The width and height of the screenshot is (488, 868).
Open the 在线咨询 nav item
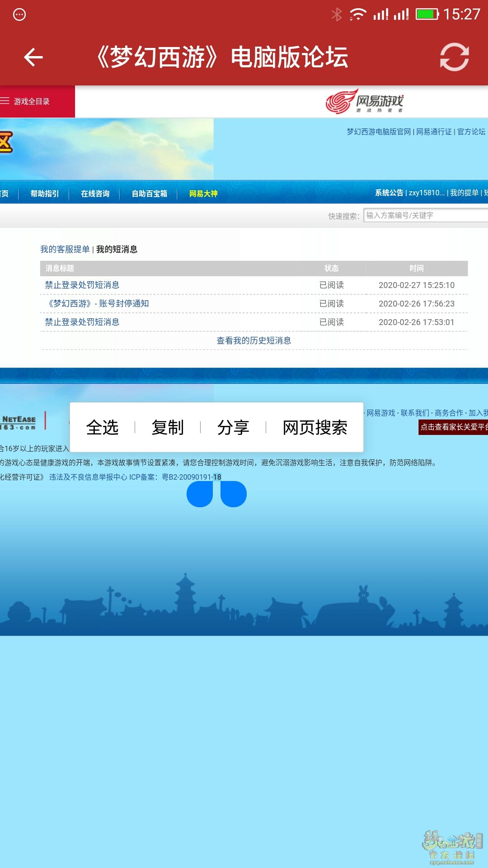click(x=95, y=193)
